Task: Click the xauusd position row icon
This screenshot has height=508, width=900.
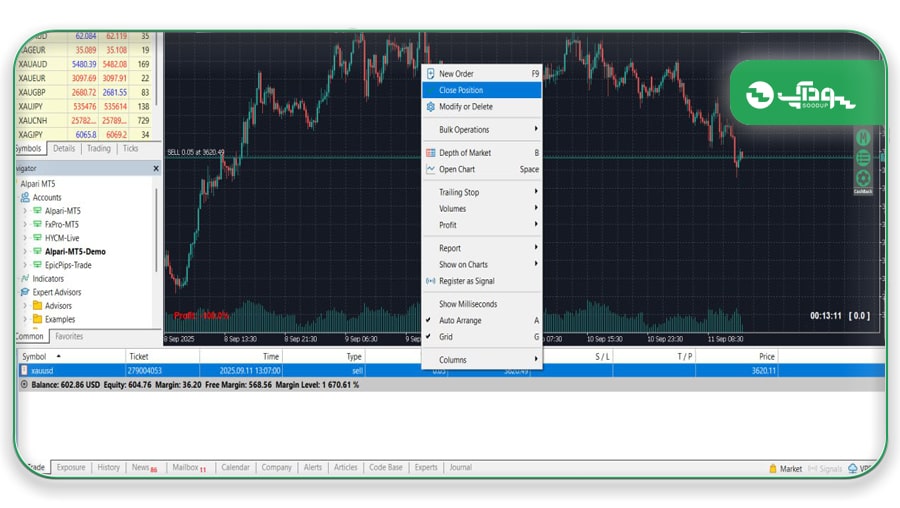Action: [x=24, y=370]
